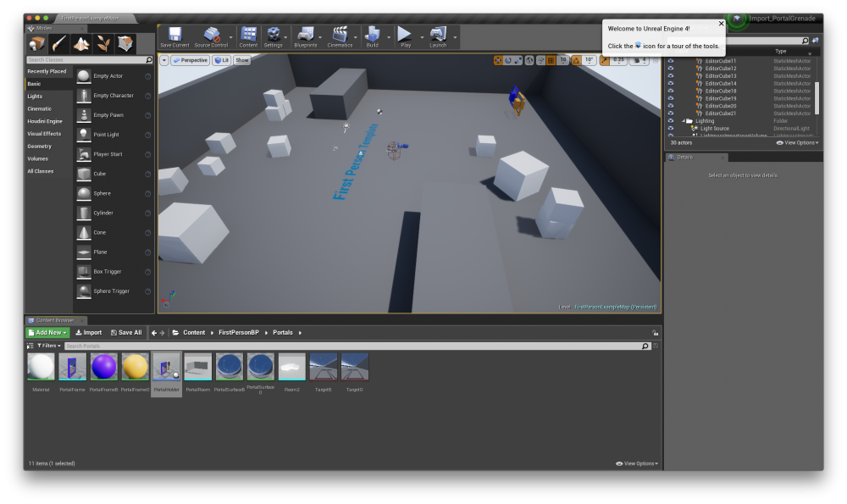The image size is (847, 504).
Task: Select the Translate gizmo in viewport toolbar
Action: click(497, 60)
